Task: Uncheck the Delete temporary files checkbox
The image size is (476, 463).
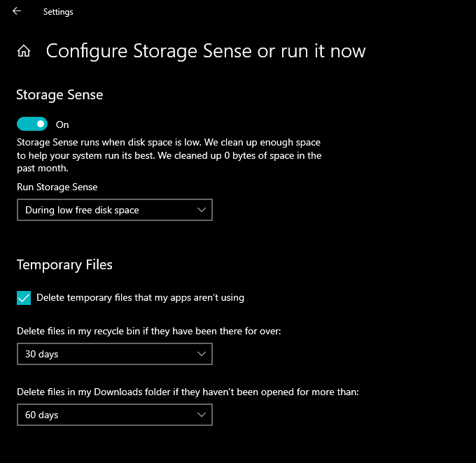Action: pyautogui.click(x=24, y=298)
